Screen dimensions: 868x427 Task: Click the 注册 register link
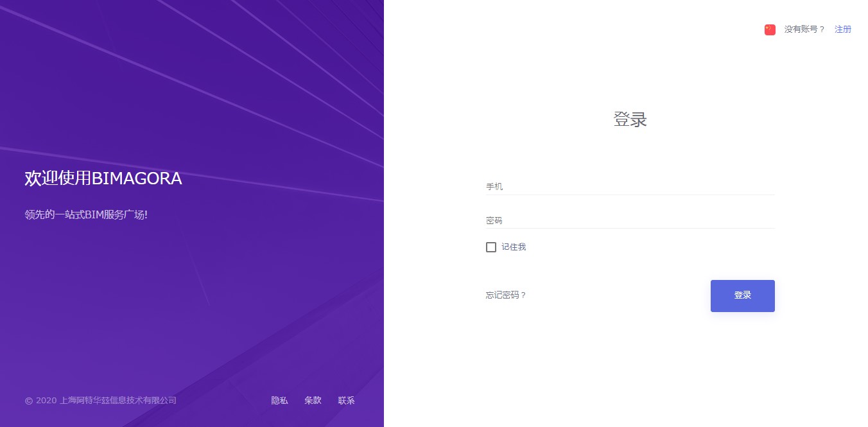(843, 30)
